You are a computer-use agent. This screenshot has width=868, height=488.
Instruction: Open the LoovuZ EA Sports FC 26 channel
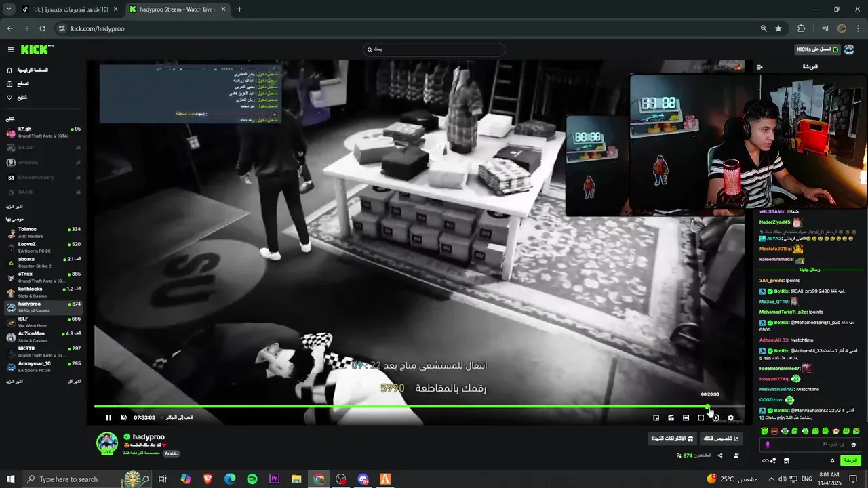(x=43, y=247)
